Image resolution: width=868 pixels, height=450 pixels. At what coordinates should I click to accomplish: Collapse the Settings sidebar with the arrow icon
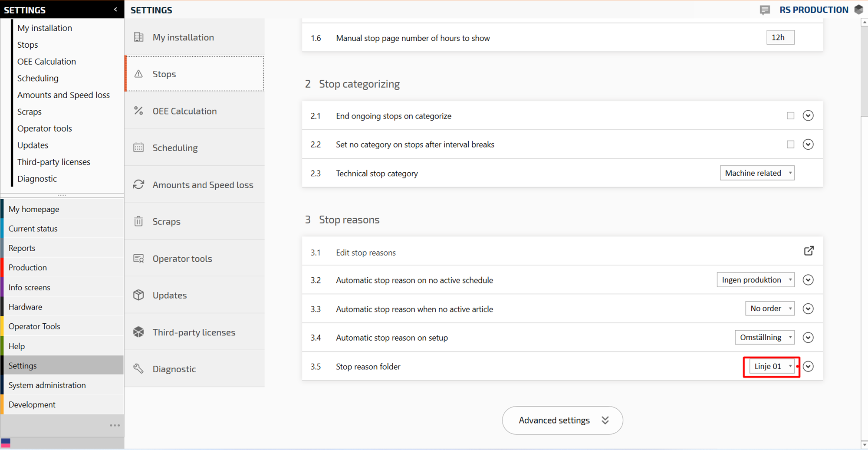(x=115, y=10)
